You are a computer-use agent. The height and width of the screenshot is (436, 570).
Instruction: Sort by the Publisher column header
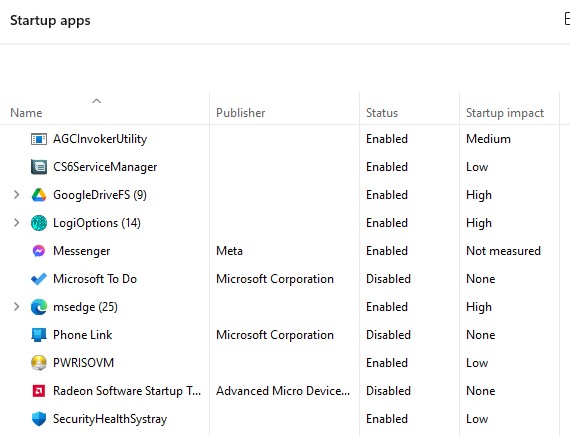pyautogui.click(x=241, y=113)
